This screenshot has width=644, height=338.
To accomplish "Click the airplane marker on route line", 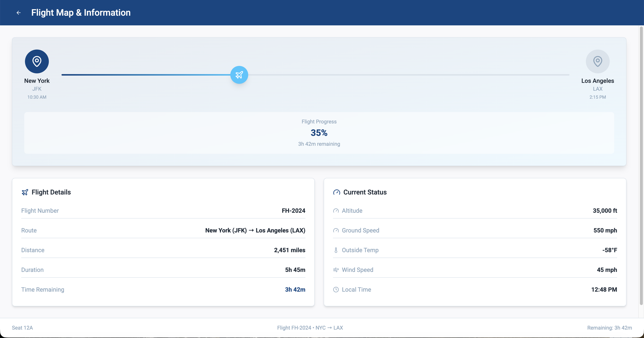I will coord(239,75).
